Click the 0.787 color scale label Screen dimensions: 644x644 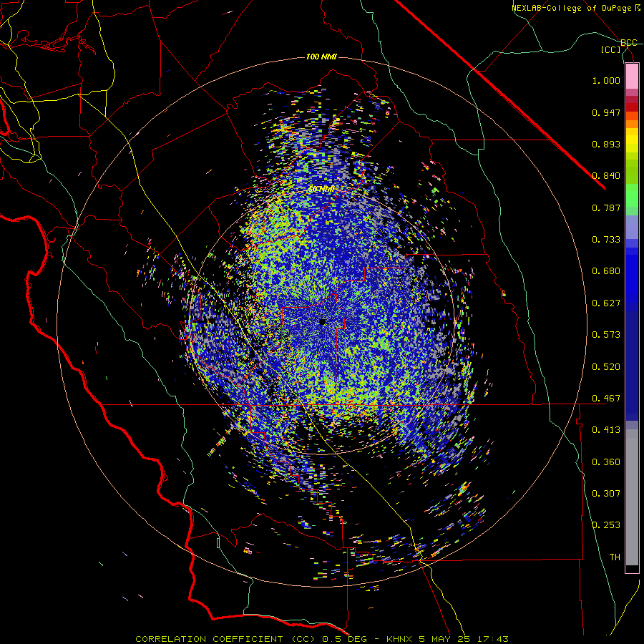606,208
